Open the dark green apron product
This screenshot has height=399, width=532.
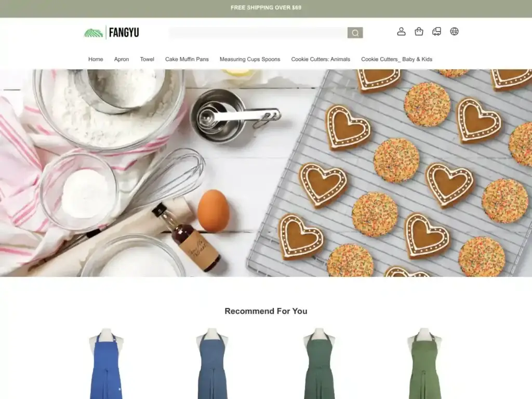(319, 363)
